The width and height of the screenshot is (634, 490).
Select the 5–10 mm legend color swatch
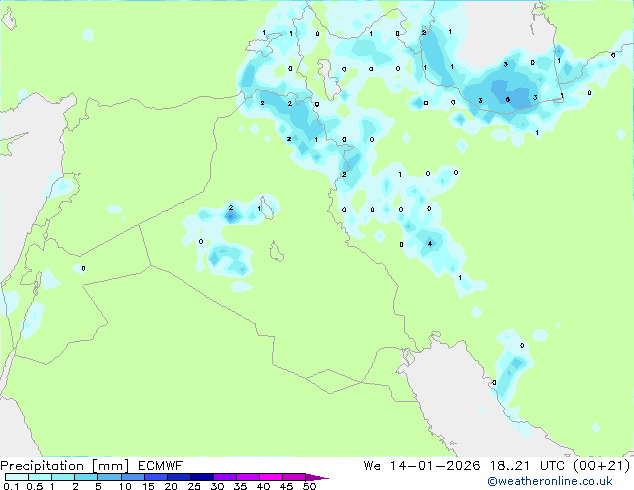(x=109, y=477)
